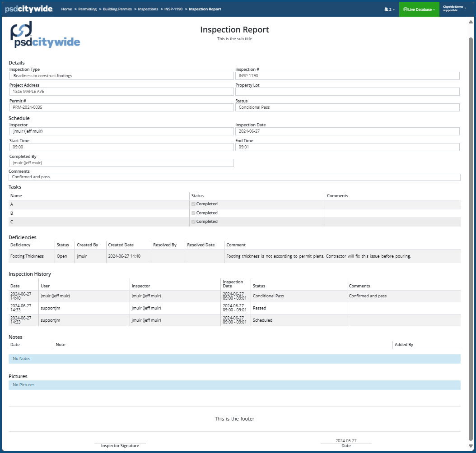Screen dimensions: 476x453
Task: Click the No Pictures message bar
Action: point(234,385)
